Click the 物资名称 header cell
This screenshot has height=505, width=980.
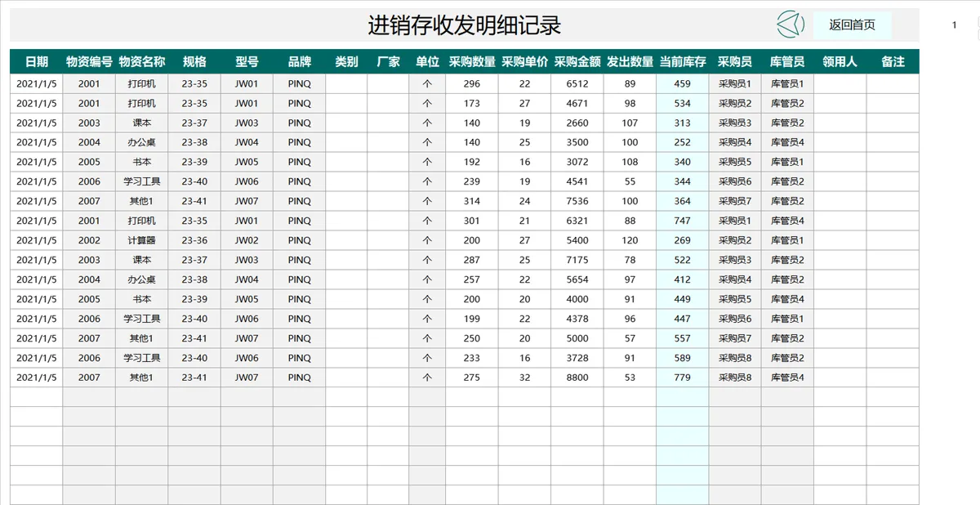(x=142, y=61)
